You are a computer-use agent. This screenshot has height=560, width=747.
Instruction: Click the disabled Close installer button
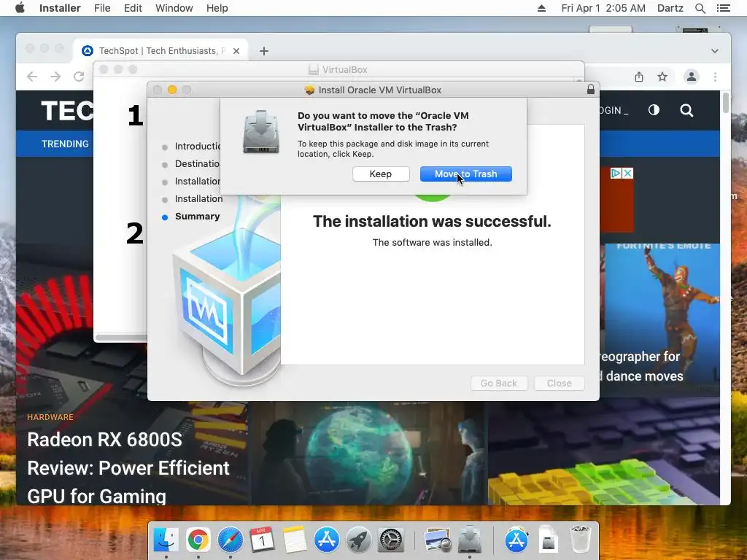click(560, 383)
